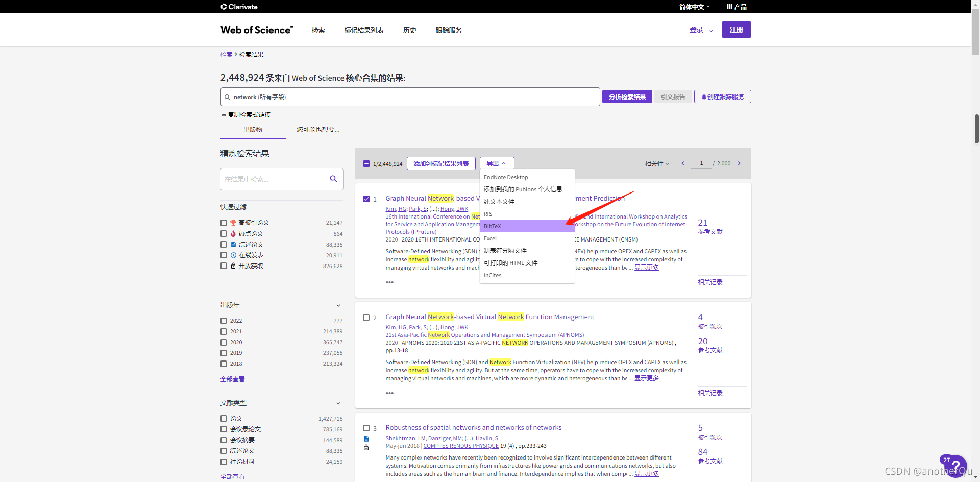The image size is (980, 482).
Task: Click the 分析检索结果 button
Action: pyautogui.click(x=627, y=97)
